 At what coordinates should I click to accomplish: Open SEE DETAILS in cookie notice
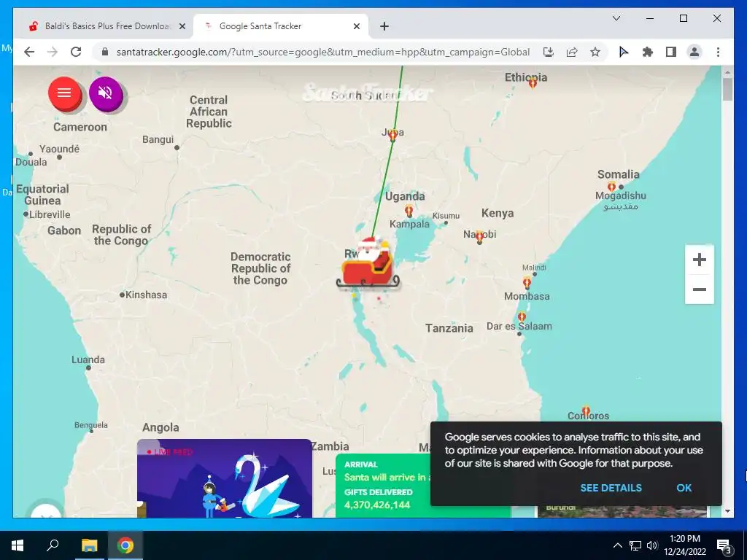[611, 488]
